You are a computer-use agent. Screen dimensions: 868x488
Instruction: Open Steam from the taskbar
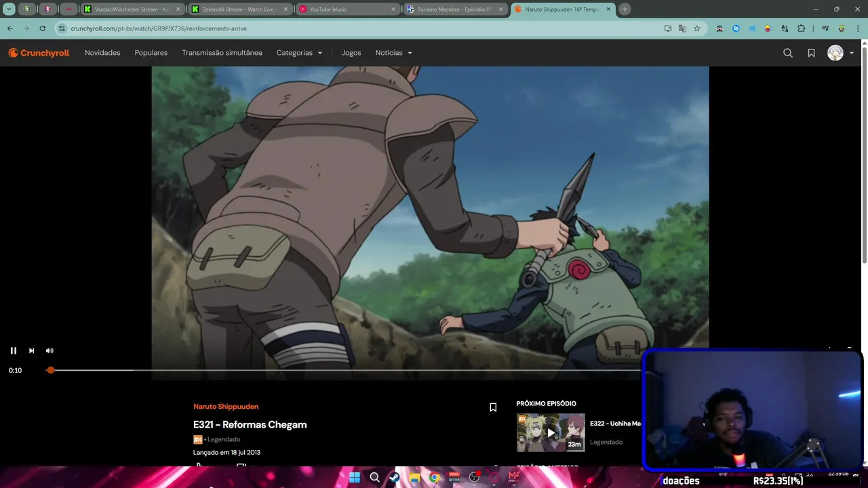click(x=394, y=477)
